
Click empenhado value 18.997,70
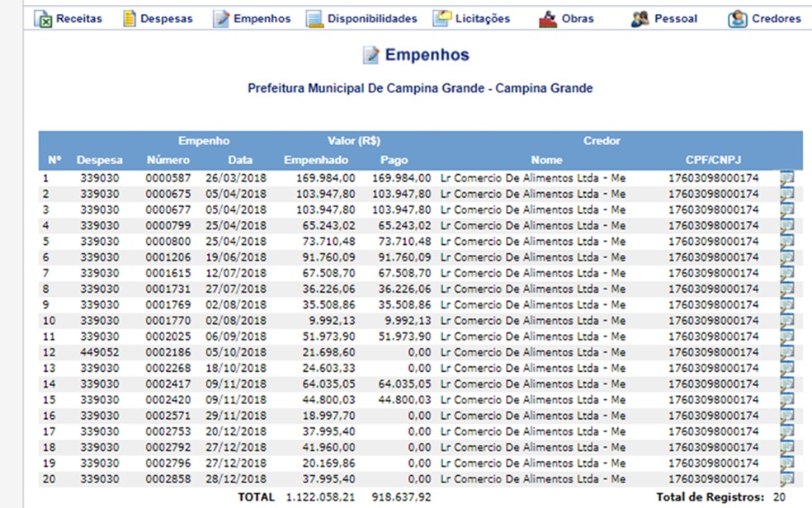click(x=328, y=416)
